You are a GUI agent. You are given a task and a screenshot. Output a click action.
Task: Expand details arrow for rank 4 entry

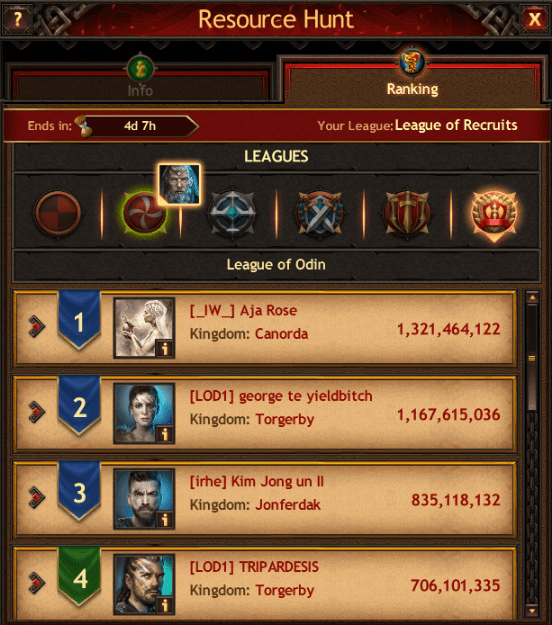click(36, 583)
